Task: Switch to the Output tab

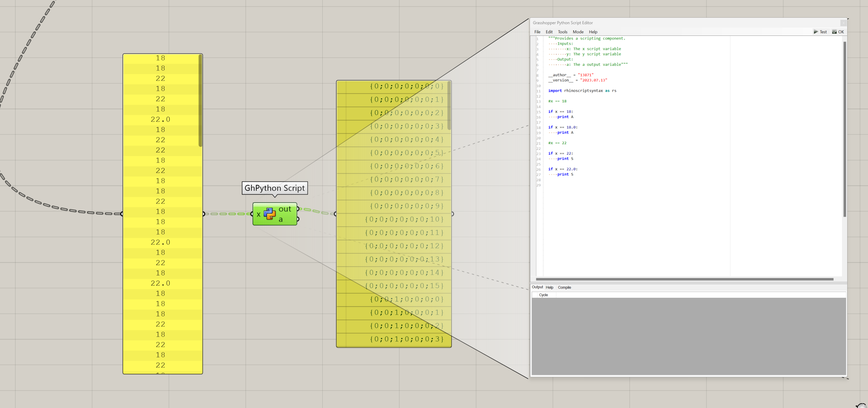Action: [537, 287]
